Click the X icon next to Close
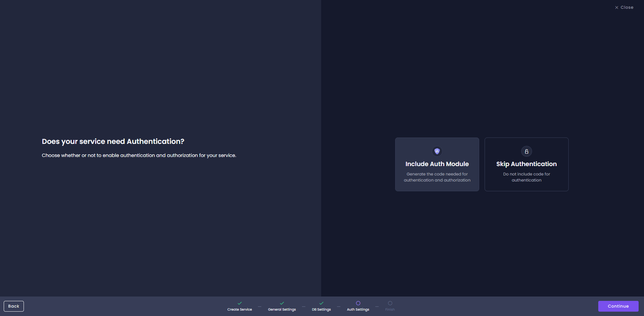Image resolution: width=644 pixels, height=316 pixels. (616, 7)
